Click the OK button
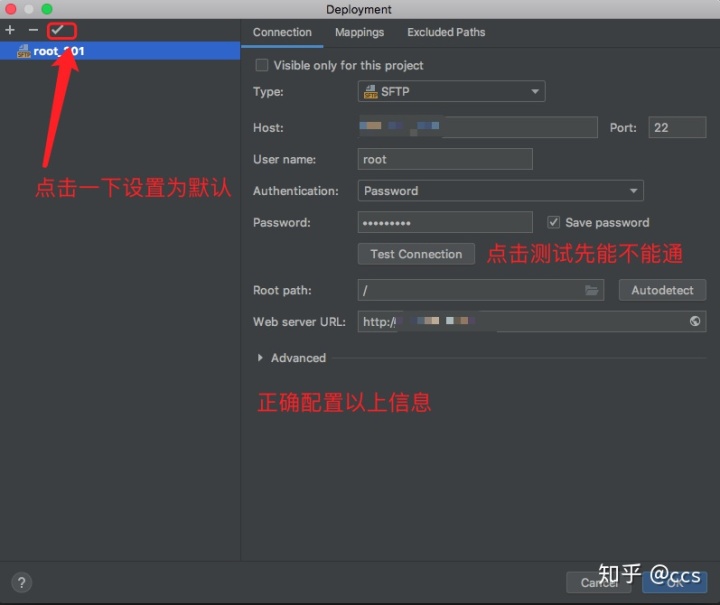Viewport: 720px width, 605px height. [675, 583]
